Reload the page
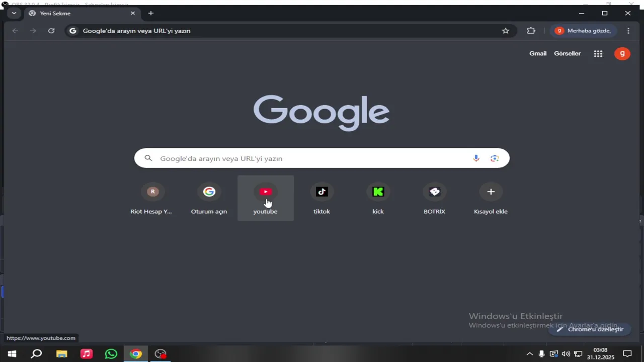Viewport: 644px width, 362px height. click(51, 31)
